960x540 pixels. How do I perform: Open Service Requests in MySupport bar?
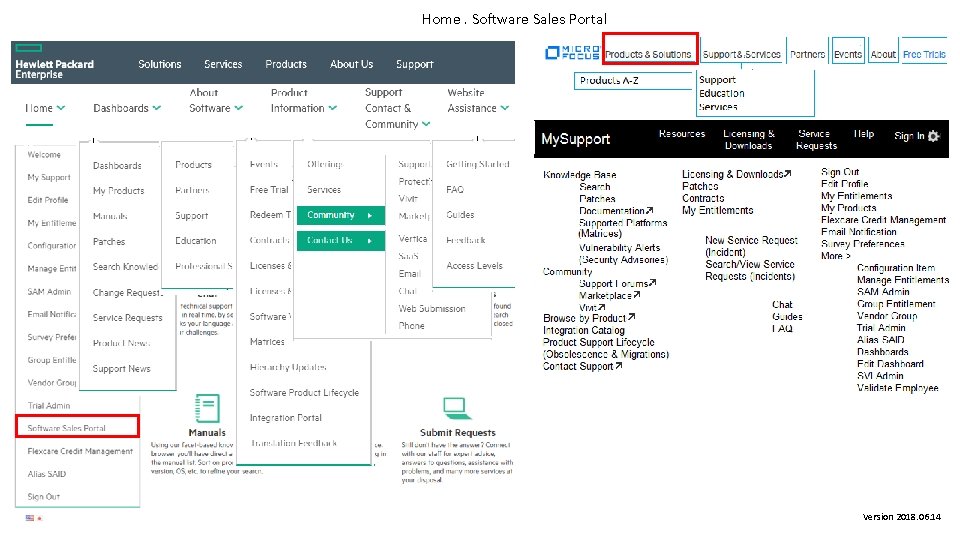pos(816,140)
